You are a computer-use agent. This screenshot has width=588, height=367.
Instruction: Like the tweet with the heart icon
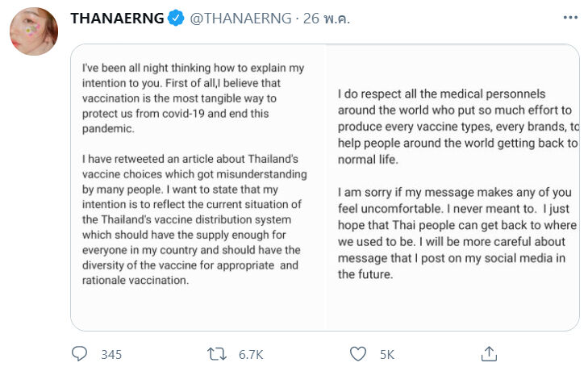pos(358,353)
